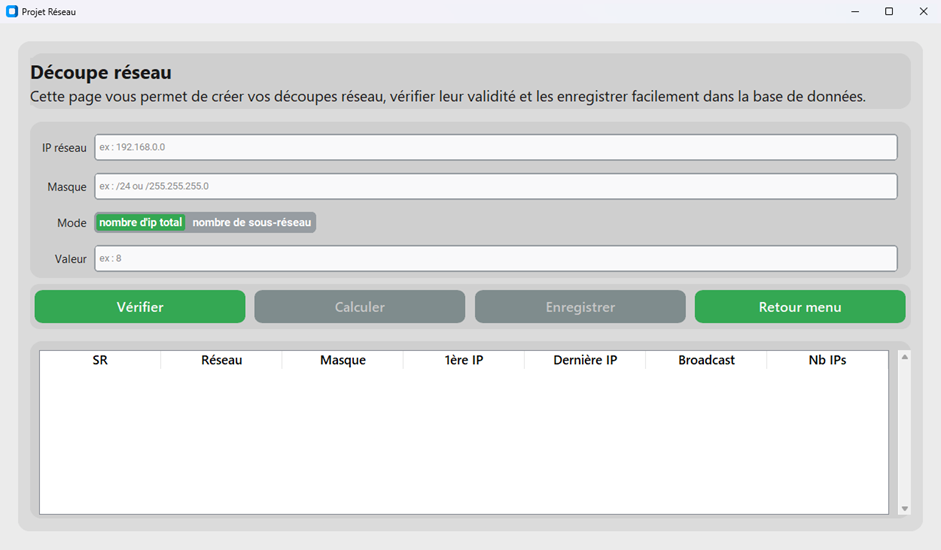Screen dimensions: 941x550
Task: Minimize the Projet Réseau window
Action: [x=855, y=12]
